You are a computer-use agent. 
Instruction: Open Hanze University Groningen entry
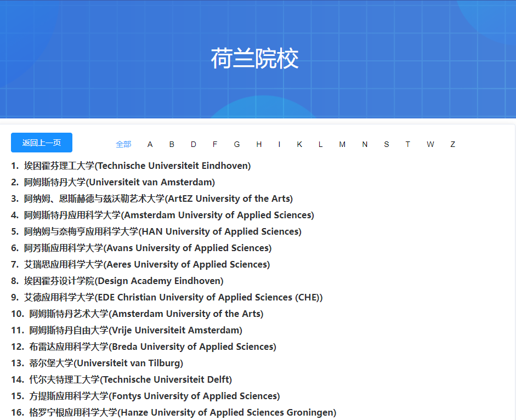(183, 412)
